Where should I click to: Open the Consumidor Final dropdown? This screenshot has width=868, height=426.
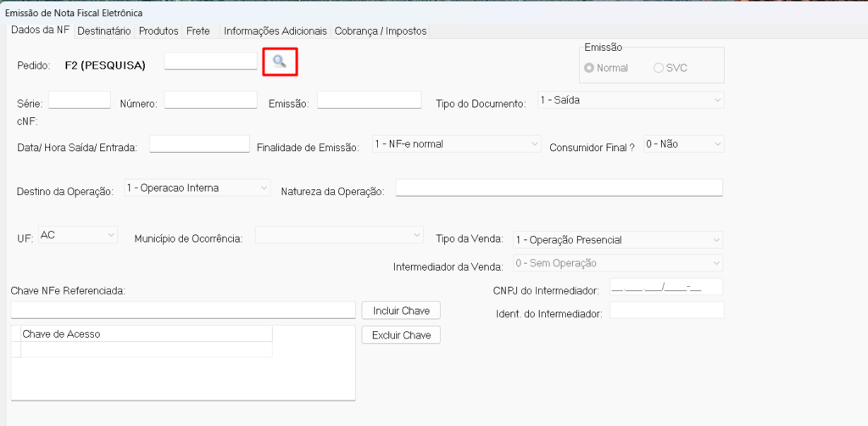[x=682, y=144]
